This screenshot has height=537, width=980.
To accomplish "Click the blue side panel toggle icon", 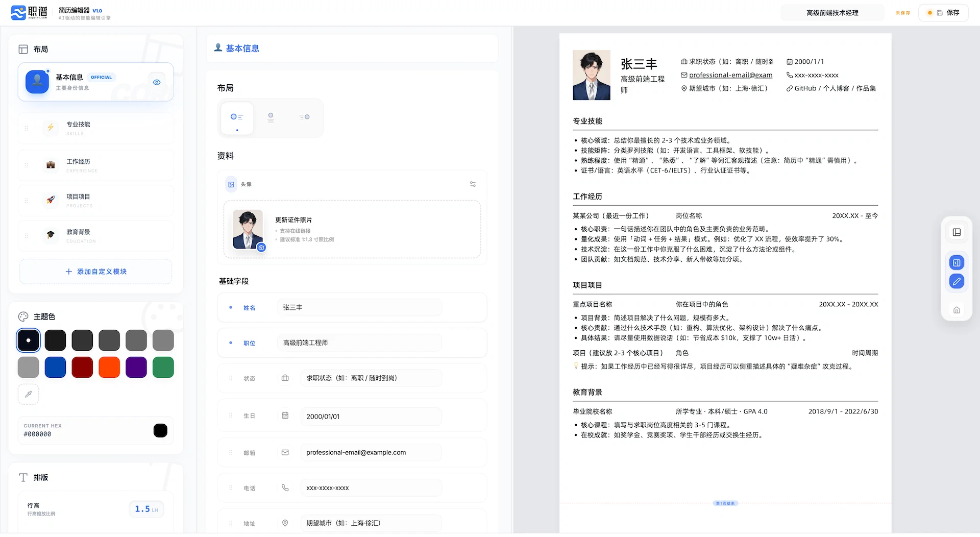I will [957, 263].
